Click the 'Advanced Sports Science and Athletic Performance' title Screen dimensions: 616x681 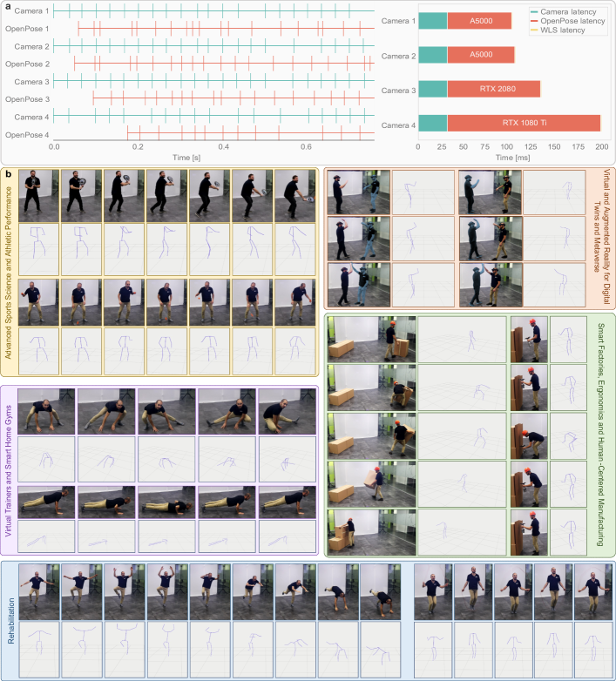tap(8, 273)
